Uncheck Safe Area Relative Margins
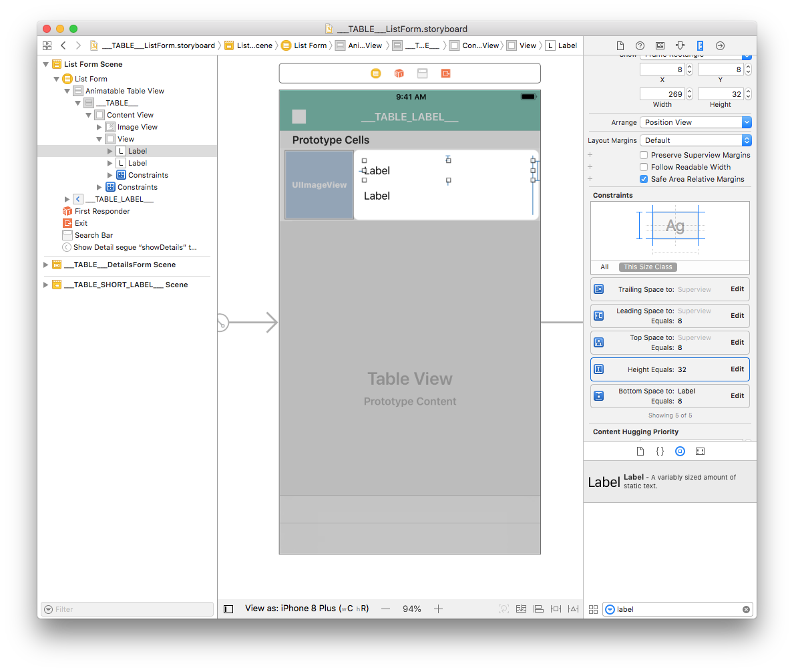Screen dimensions: 794x672 coord(644,179)
